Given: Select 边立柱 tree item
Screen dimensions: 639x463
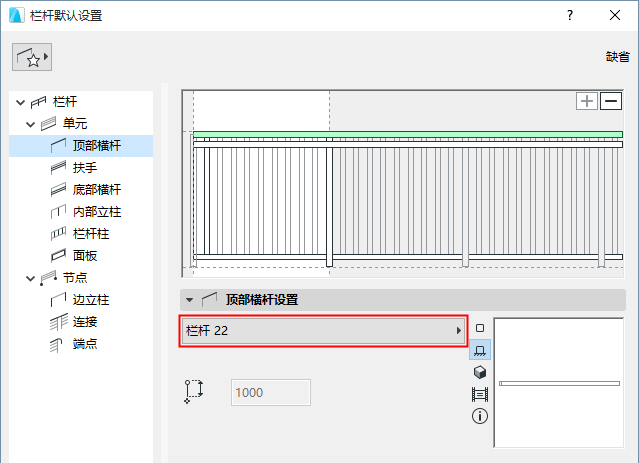Looking at the screenshot, I should [x=91, y=300].
